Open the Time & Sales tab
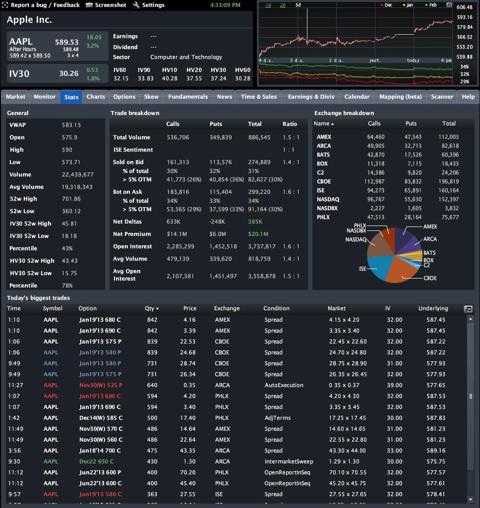The height and width of the screenshot is (508, 480). 259,97
